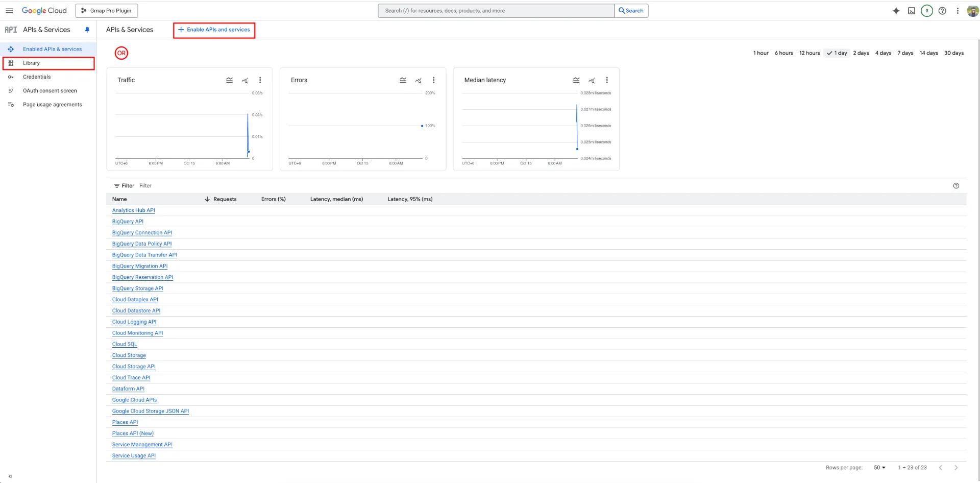Screen dimensions: 980x483
Task: Open Cloud SQL link
Action: (125, 344)
